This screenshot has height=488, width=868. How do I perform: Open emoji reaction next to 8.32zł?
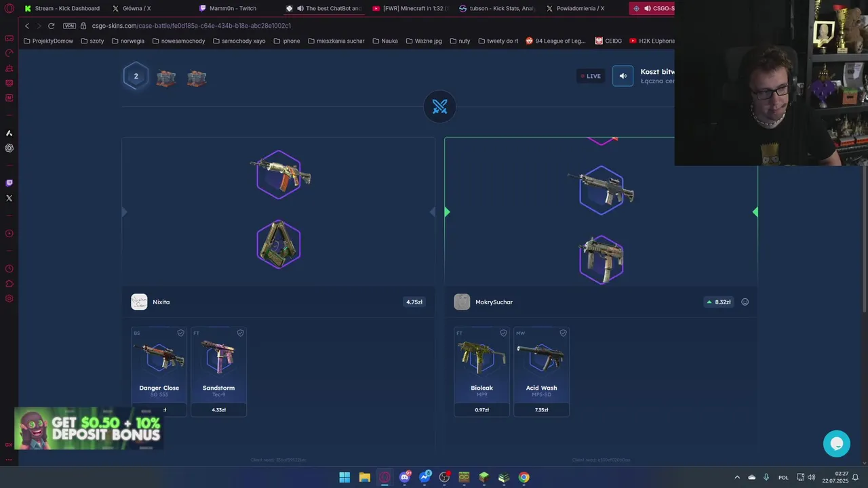[x=745, y=302]
